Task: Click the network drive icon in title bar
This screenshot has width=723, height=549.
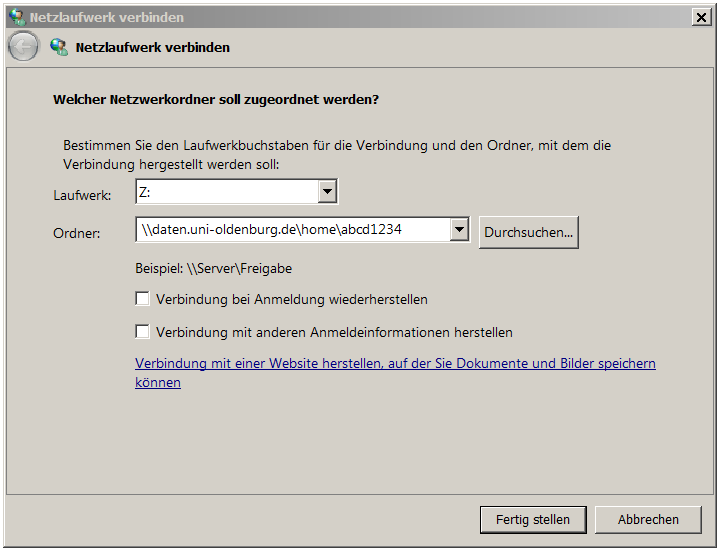Action: tap(17, 17)
